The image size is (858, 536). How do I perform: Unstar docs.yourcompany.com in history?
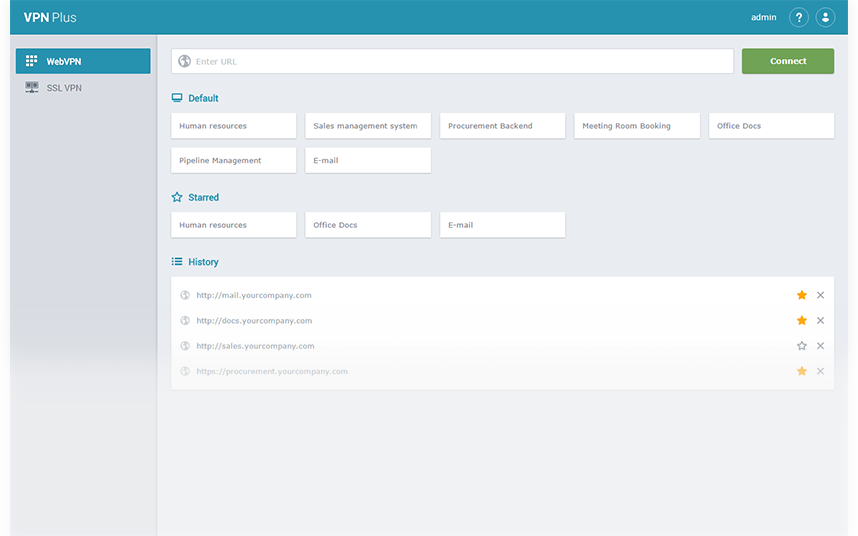(801, 321)
